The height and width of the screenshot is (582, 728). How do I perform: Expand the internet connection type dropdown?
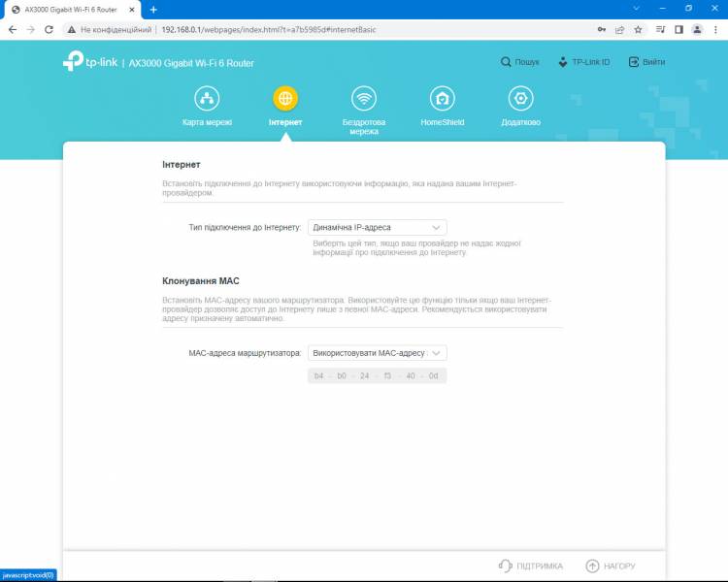tap(377, 228)
